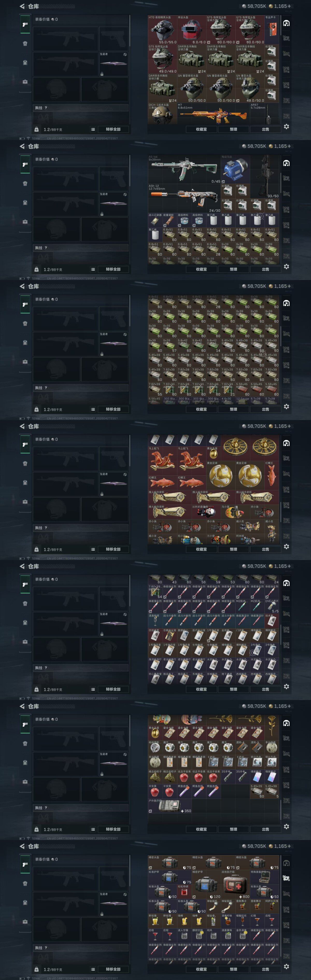Pick the red 幸运头盔 lucky helmet

tap(192, 30)
